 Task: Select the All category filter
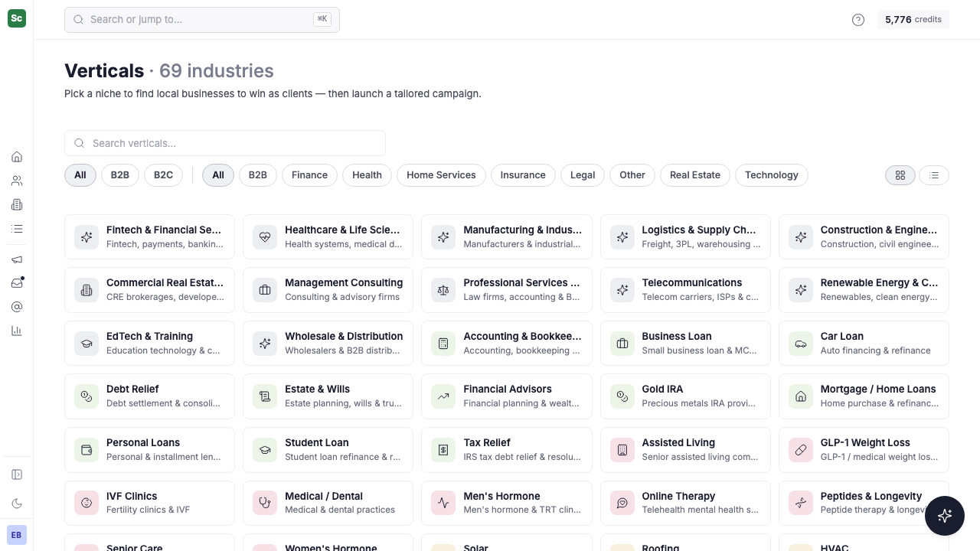coord(218,175)
